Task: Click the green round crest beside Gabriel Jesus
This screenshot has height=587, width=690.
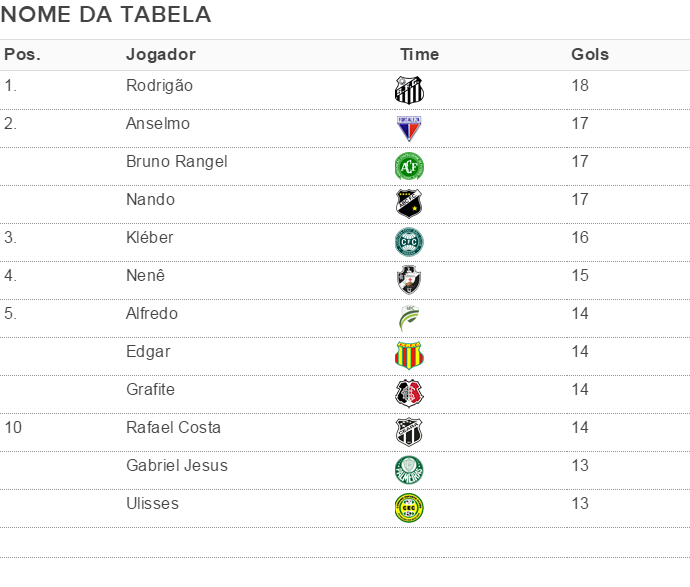Action: coord(409,470)
